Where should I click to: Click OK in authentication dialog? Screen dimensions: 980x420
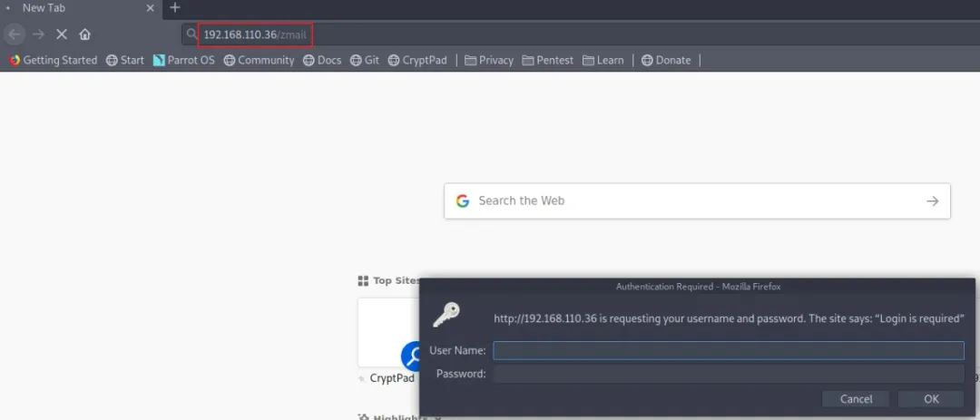point(931,399)
